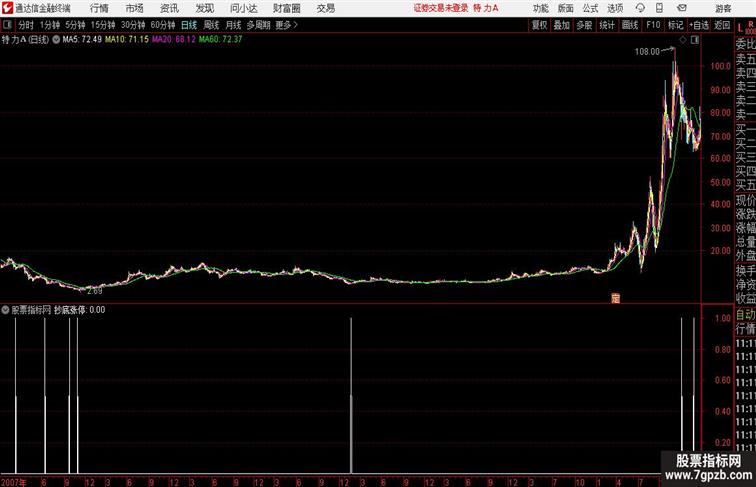
Task: Click the 游客 guest account label
Action: (723, 8)
